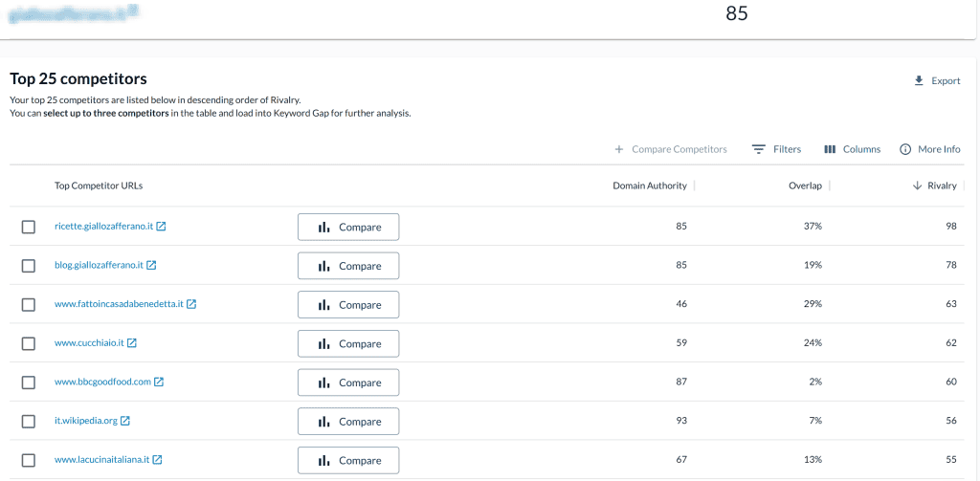Visit the www.fattoincasadabenedetta.it link
The image size is (980, 481).
tap(119, 303)
